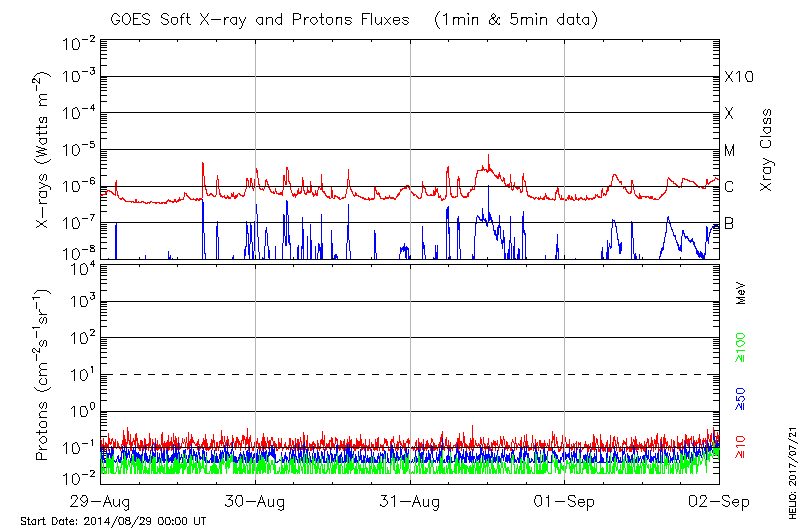The height and width of the screenshot is (530, 800).
Task: Click the 'X-rays (Watts m⁻²)' axis label
Action: [45, 161]
